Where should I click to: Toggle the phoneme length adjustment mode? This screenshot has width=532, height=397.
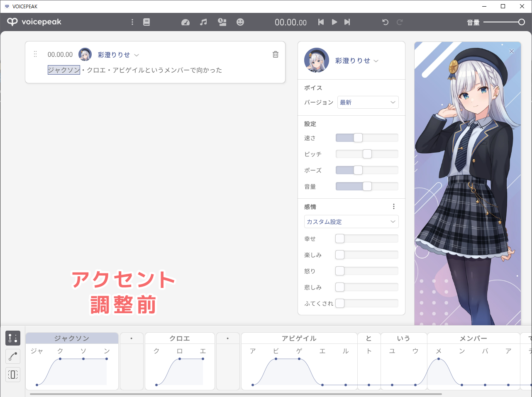point(13,375)
